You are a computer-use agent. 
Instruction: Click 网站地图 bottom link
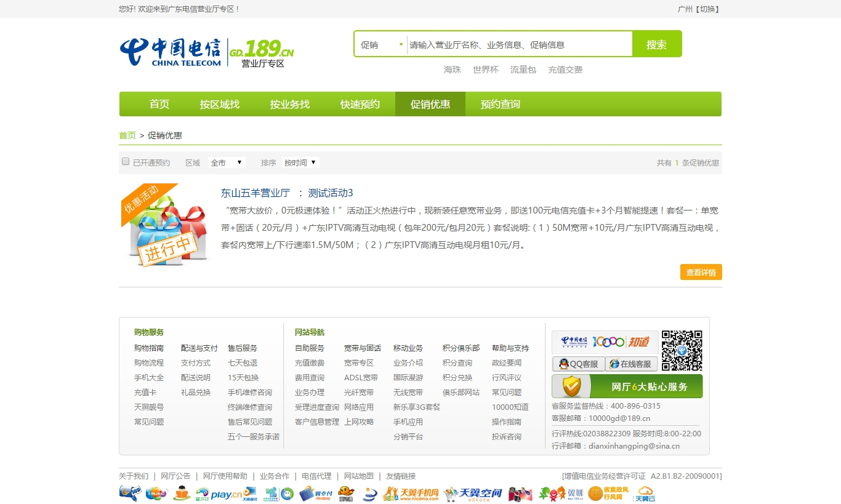tap(359, 476)
